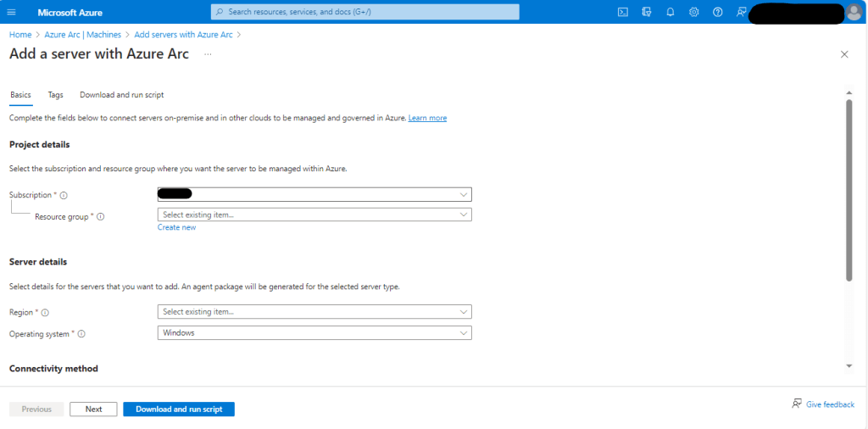Open the Resource group dropdown
This screenshot has height=429, width=868.
pos(314,214)
